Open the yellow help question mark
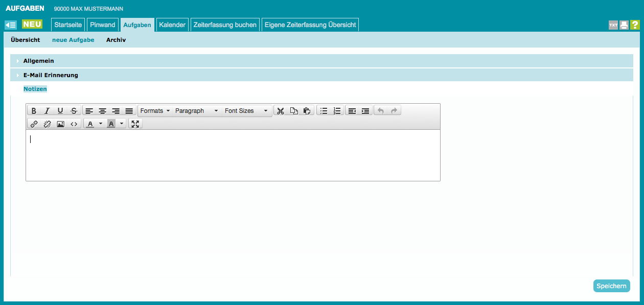 635,25
